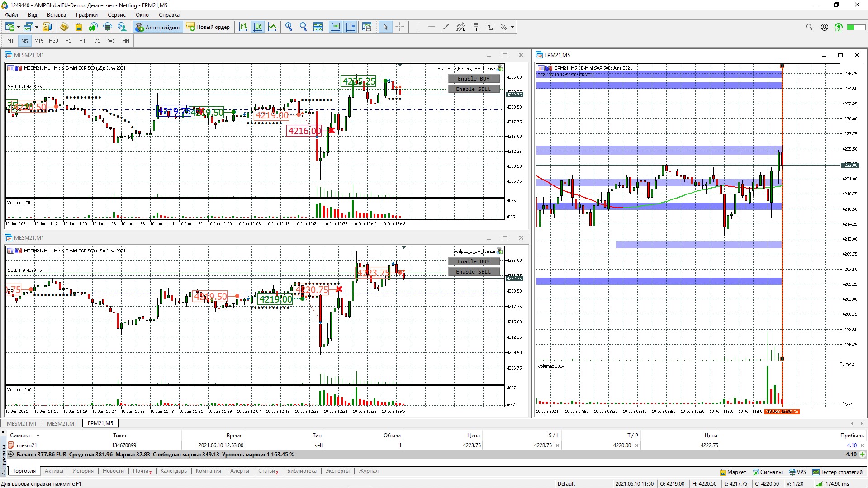The width and height of the screenshot is (868, 488).
Task: Click the Новый ордер button
Action: click(208, 27)
